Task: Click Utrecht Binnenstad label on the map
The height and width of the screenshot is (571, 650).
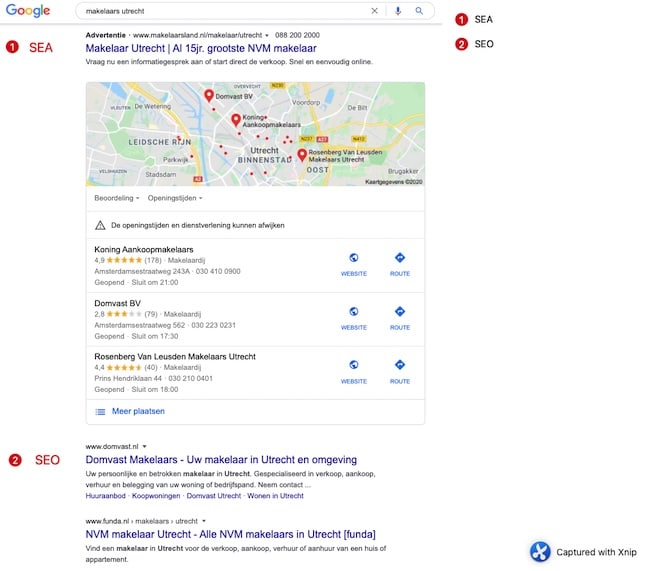Action: point(264,155)
